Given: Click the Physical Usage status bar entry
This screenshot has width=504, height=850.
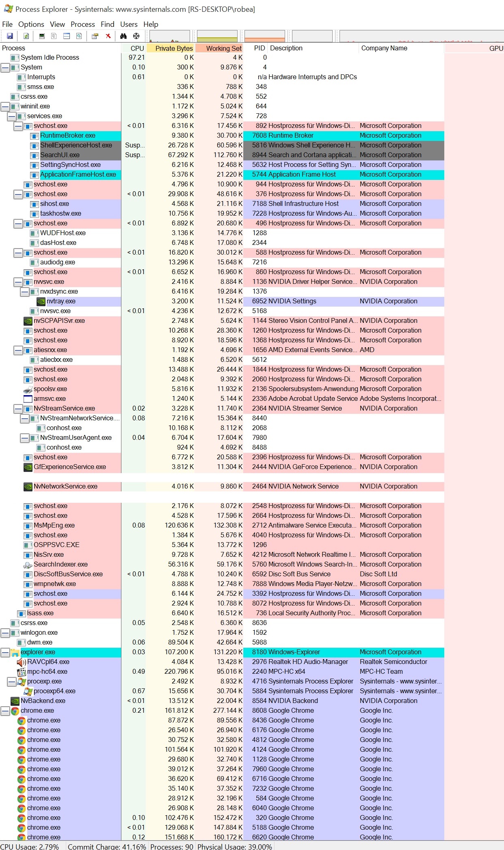Looking at the screenshot, I should 235,846.
